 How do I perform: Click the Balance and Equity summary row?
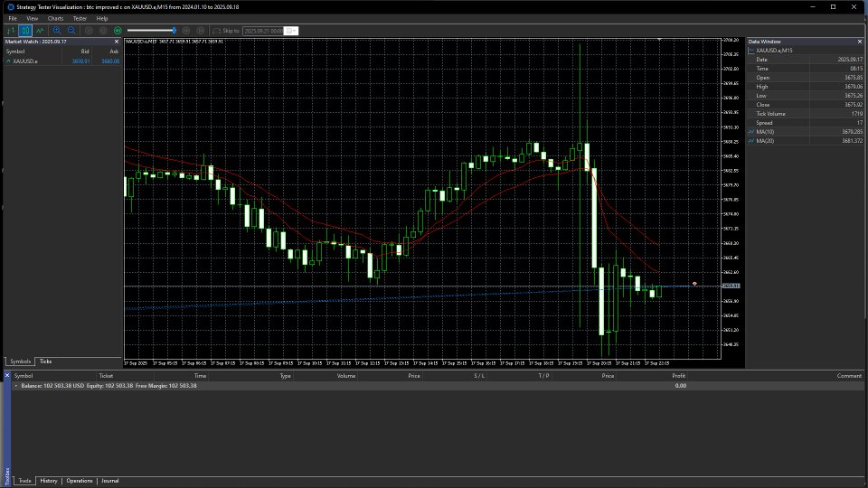438,386
